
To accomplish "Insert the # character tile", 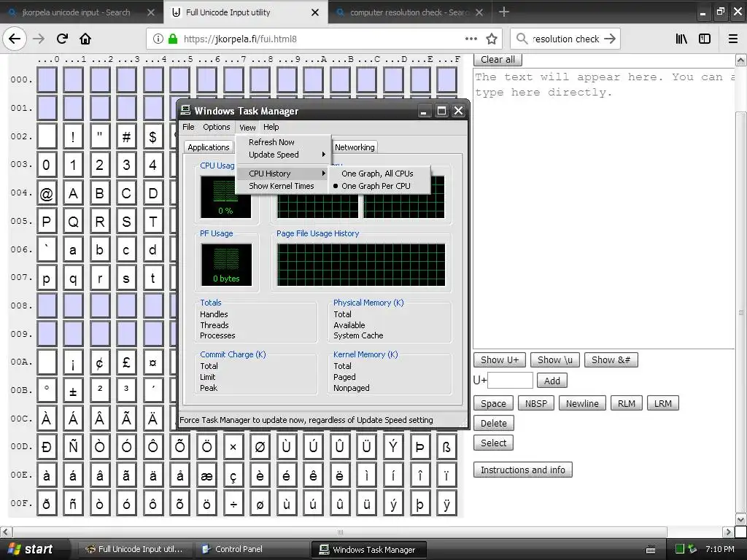I will click(126, 137).
